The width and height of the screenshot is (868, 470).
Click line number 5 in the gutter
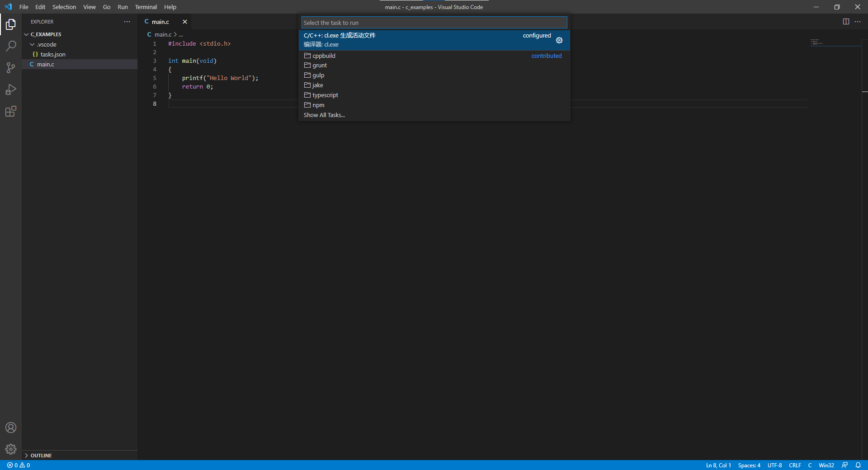point(155,78)
